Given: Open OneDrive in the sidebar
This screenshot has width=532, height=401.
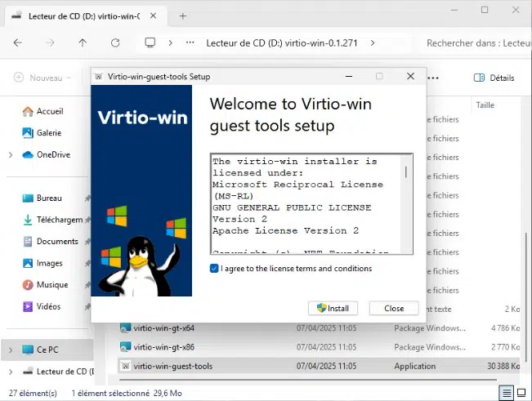Looking at the screenshot, I should pos(53,154).
